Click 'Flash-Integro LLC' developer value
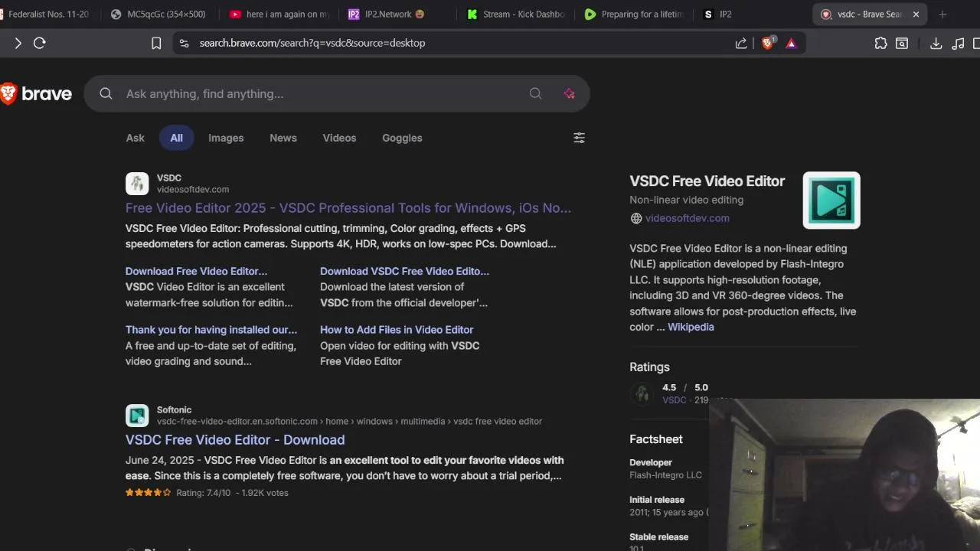Screen dimensions: 980x551 point(665,475)
